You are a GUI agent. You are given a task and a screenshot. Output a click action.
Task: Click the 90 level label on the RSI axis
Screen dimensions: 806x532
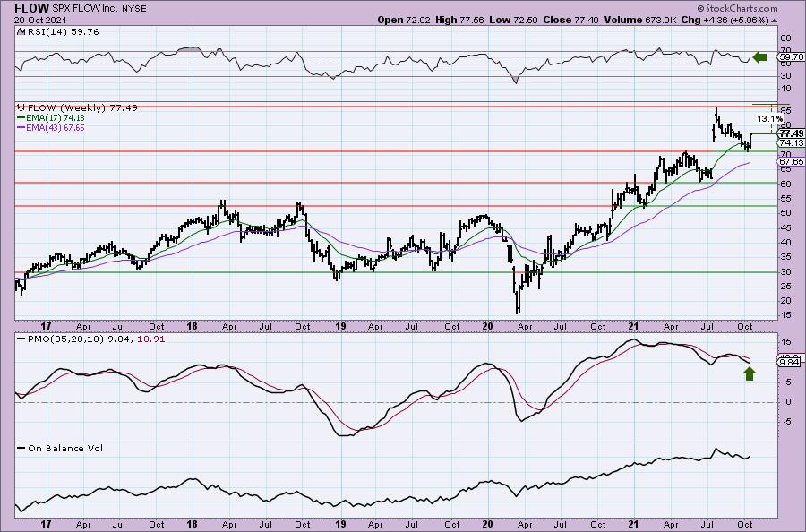(x=785, y=39)
